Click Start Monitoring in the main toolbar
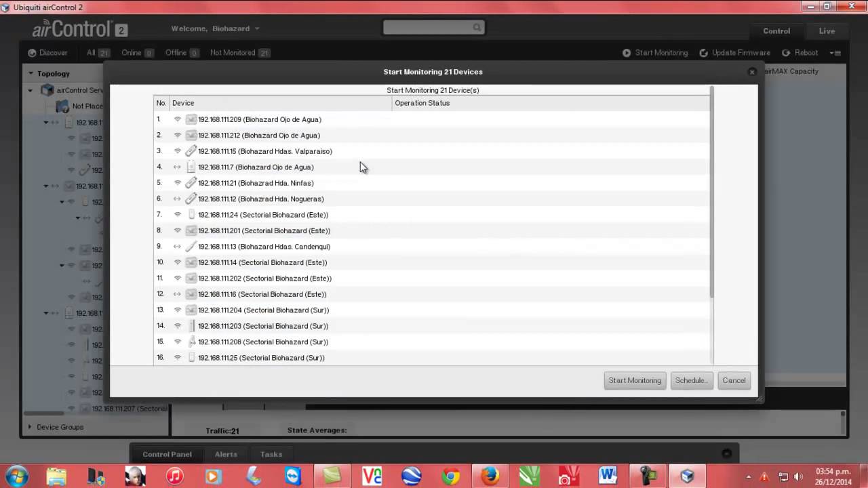This screenshot has height=488, width=868. [x=655, y=53]
